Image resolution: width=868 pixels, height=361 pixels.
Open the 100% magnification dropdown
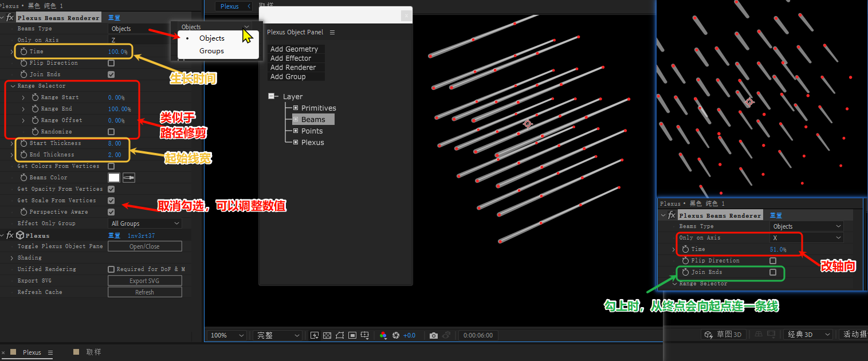click(x=227, y=335)
